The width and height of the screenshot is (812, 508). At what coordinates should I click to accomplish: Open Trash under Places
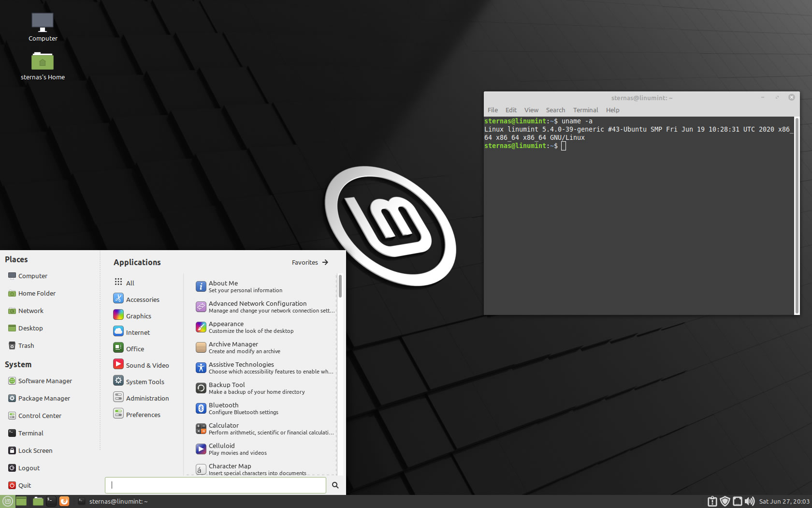(21, 345)
